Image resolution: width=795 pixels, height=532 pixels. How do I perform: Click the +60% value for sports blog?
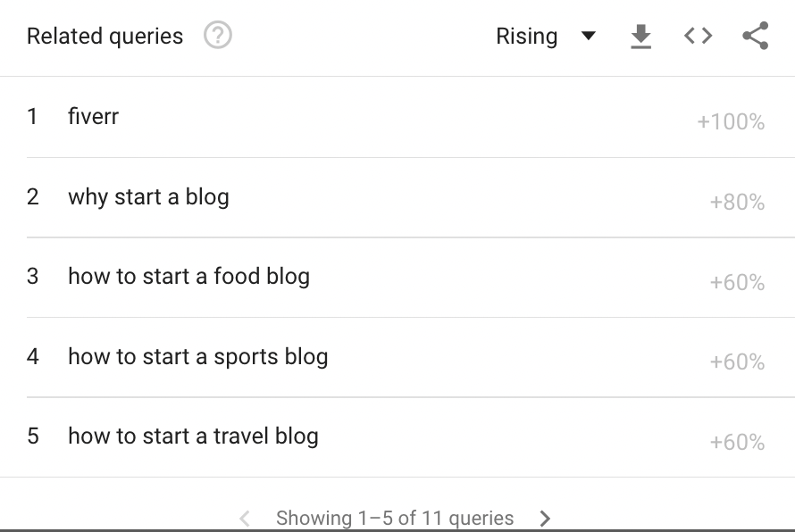point(737,362)
